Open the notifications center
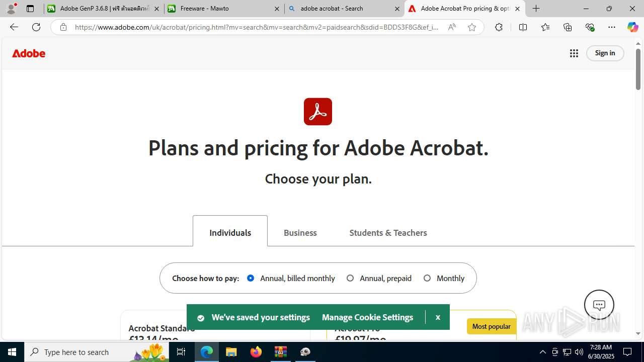The image size is (644, 362). [628, 352]
